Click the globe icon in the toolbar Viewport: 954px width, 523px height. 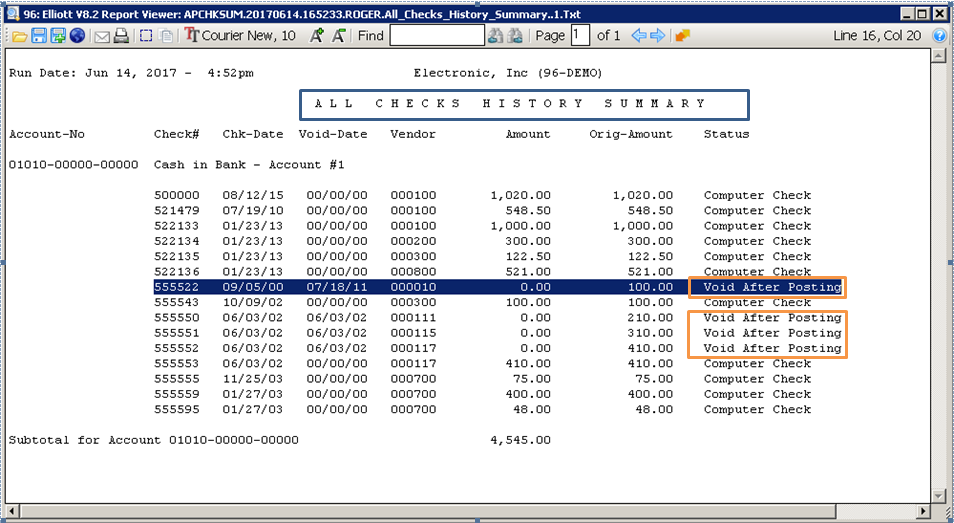pyautogui.click(x=77, y=36)
